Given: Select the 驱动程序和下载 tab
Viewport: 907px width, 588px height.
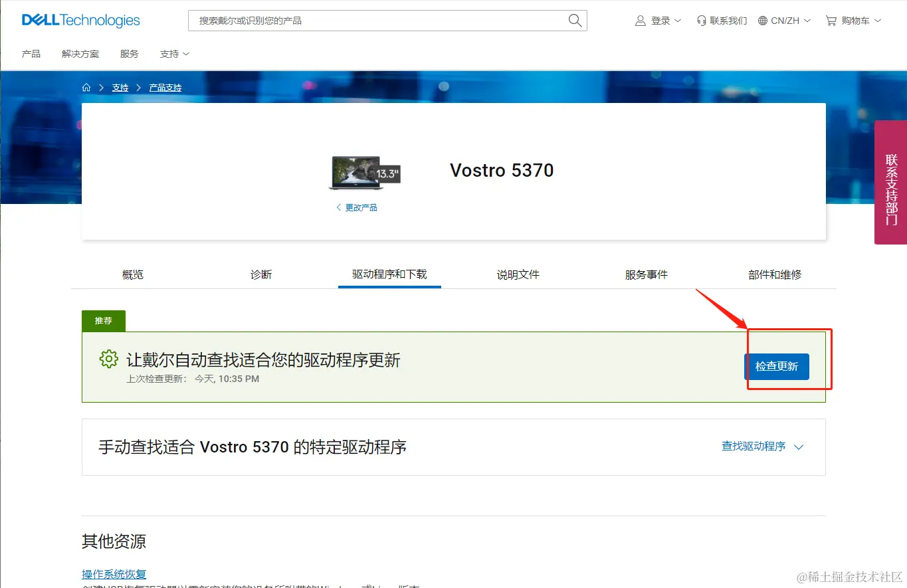Looking at the screenshot, I should 389,274.
